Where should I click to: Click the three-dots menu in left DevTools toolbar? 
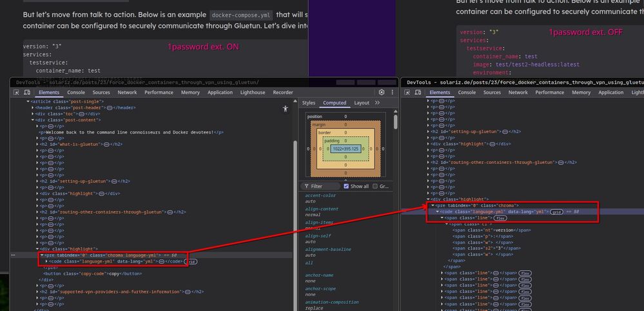click(x=392, y=92)
